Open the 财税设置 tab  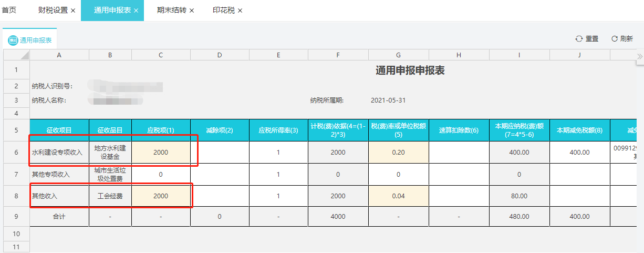click(x=53, y=11)
